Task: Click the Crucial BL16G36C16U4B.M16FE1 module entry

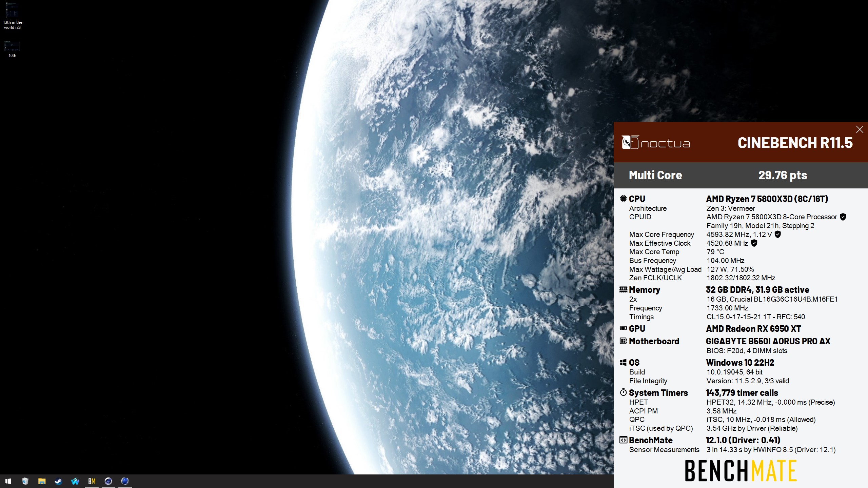Action: click(x=772, y=299)
